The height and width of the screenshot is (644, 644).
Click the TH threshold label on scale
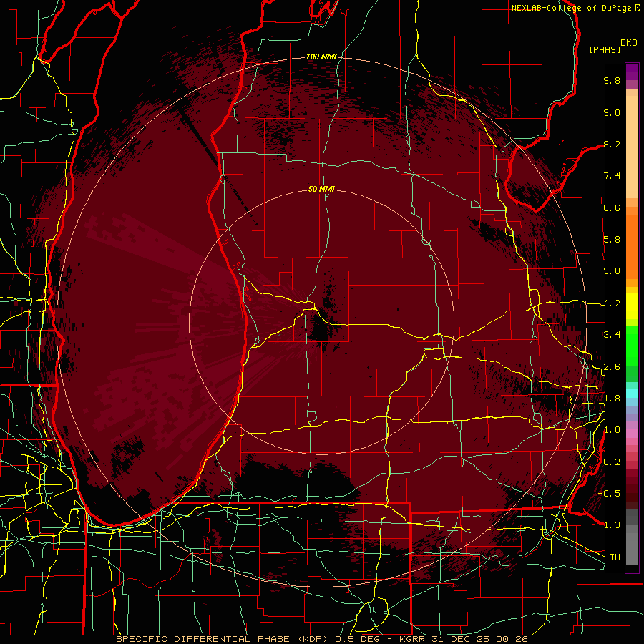pyautogui.click(x=615, y=557)
